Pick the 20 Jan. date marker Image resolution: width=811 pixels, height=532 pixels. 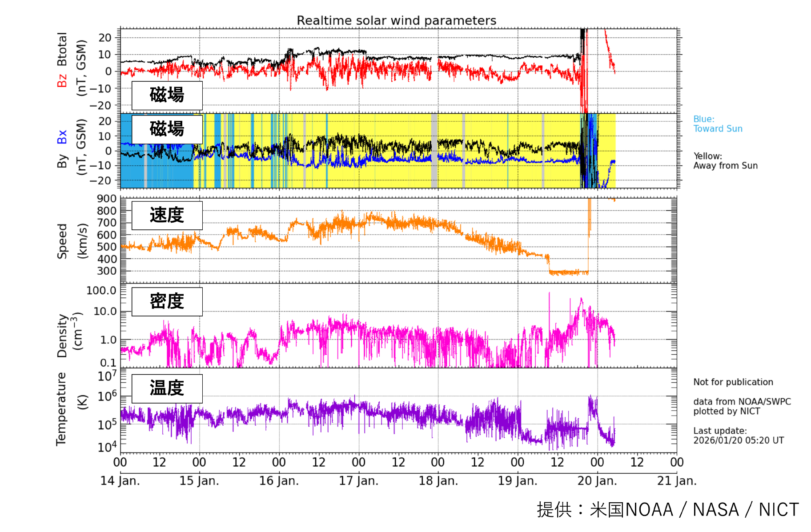(x=597, y=481)
